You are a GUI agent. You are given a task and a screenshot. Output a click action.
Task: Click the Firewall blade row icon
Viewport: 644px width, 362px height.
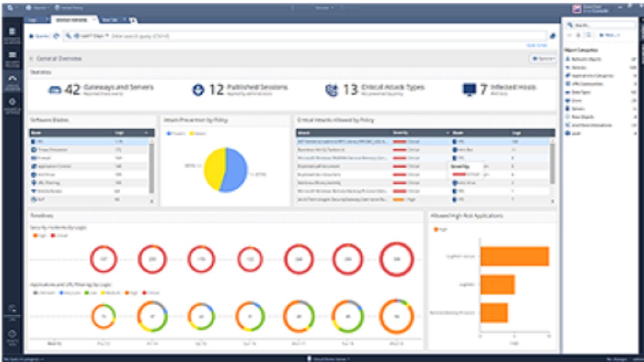pyautogui.click(x=34, y=158)
